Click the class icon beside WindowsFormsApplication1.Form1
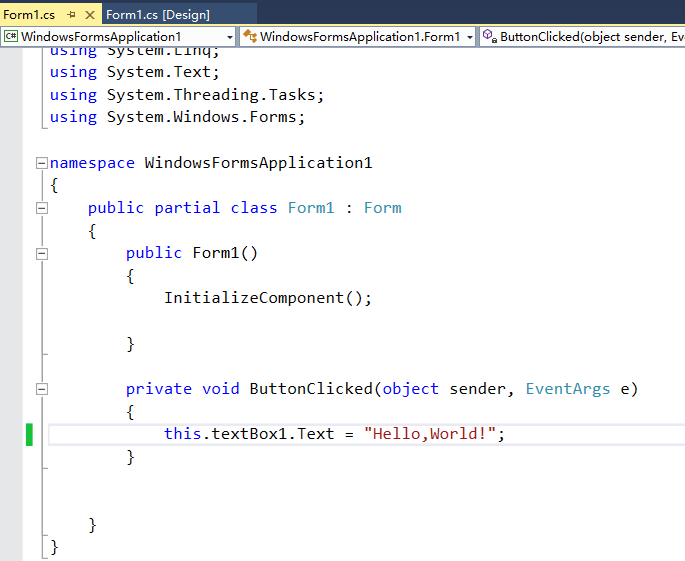685x561 pixels. click(x=250, y=36)
